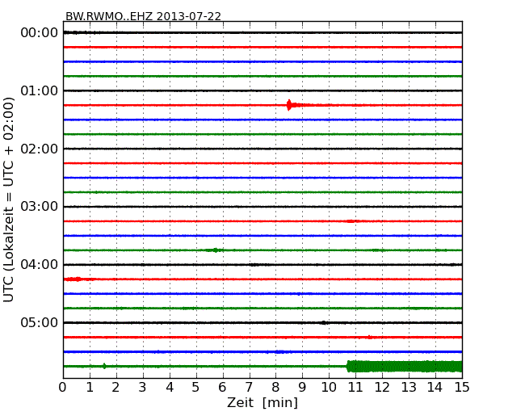Click x-axis tick label 14
Image resolution: width=525 pixels, height=420 pixels.
(435, 388)
